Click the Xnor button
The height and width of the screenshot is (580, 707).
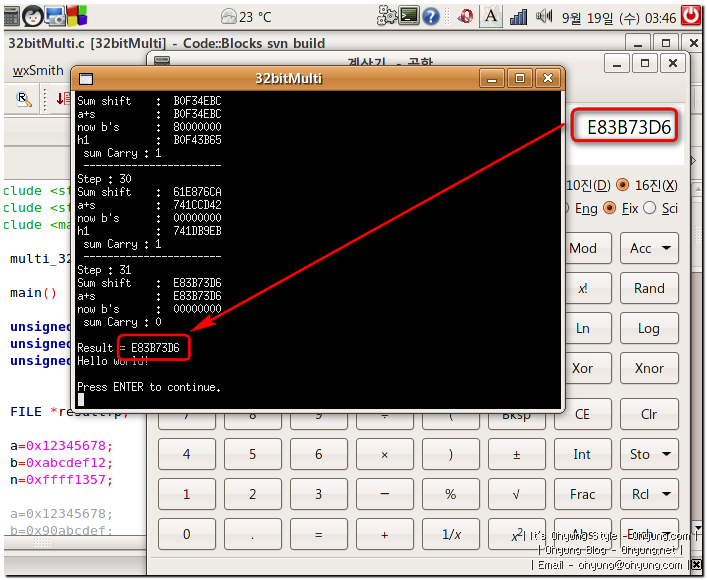pos(649,368)
